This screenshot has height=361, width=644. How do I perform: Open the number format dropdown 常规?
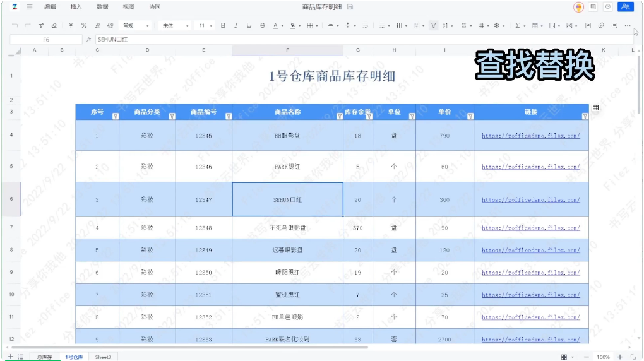136,25
